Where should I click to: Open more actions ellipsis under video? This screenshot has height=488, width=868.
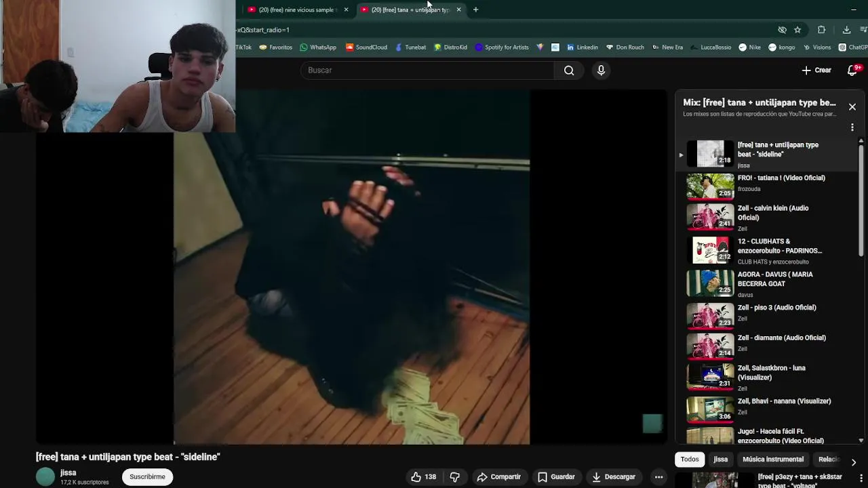tap(658, 477)
